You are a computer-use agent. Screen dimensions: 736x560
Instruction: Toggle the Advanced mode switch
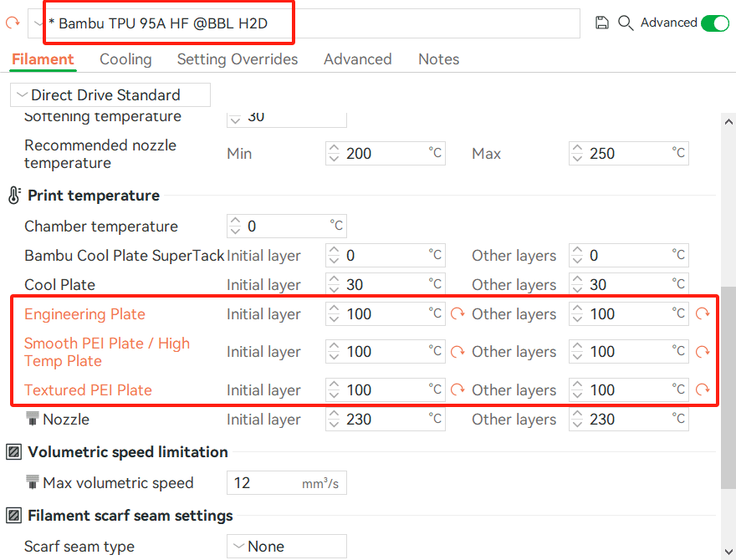click(714, 23)
